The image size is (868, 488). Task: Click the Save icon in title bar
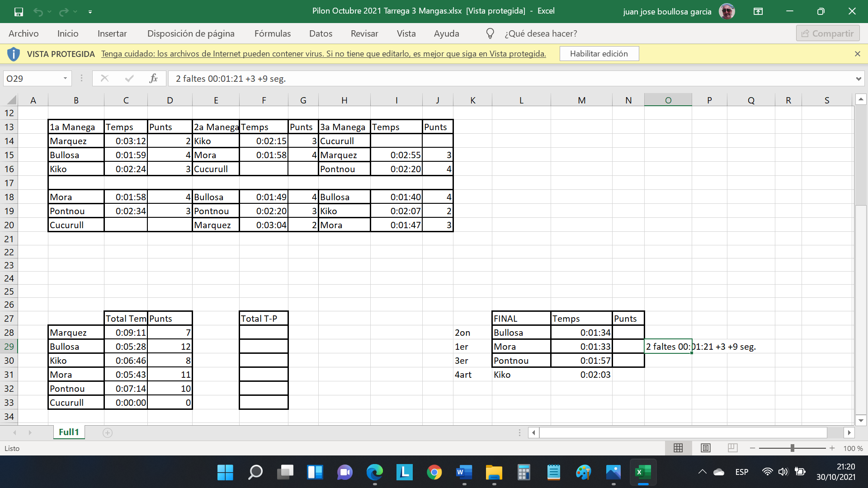tap(19, 12)
